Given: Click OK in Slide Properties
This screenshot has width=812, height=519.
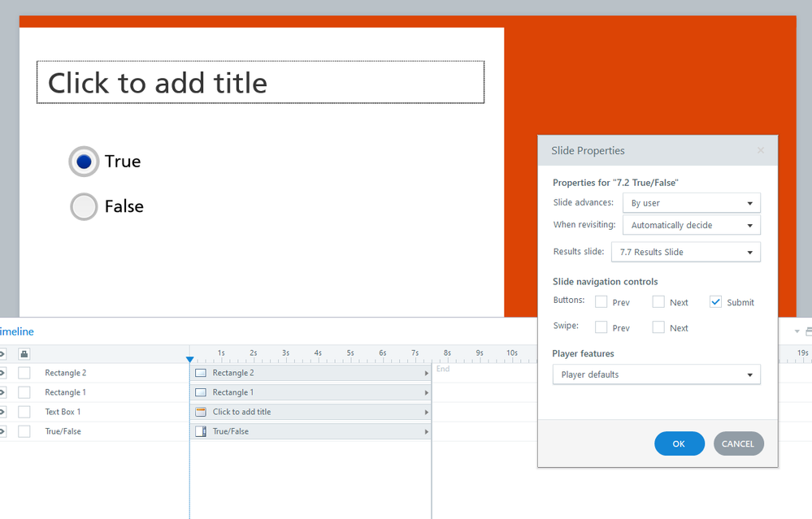Looking at the screenshot, I should pyautogui.click(x=680, y=443).
